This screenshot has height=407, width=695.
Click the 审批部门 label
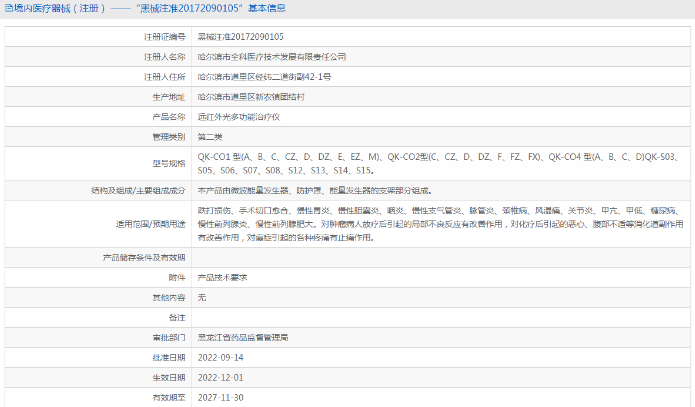tap(168, 337)
